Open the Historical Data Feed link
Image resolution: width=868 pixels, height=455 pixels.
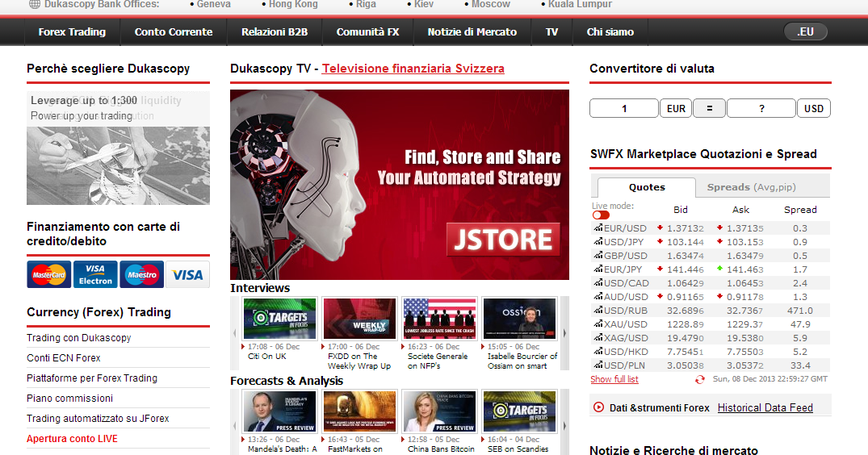(765, 407)
